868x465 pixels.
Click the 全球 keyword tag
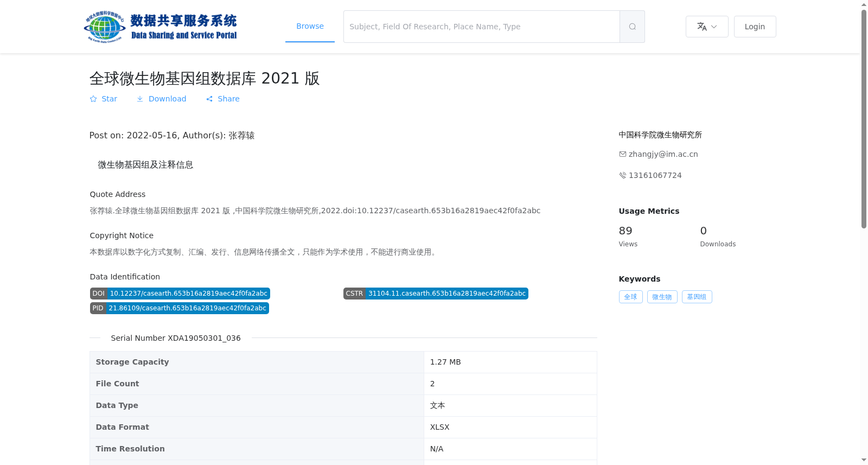coord(630,297)
